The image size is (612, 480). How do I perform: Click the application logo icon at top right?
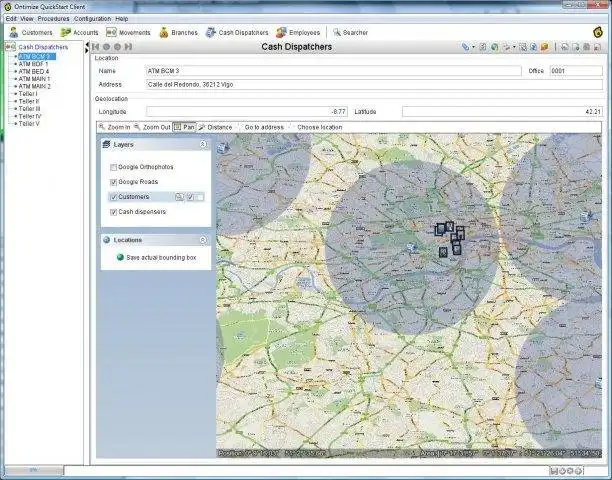598,32
